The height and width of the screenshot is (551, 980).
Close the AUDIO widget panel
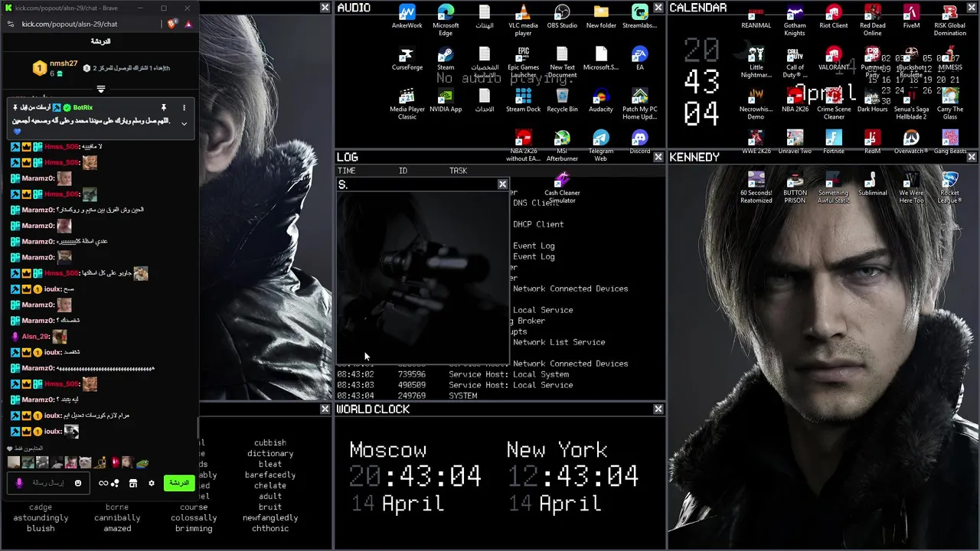(x=658, y=8)
